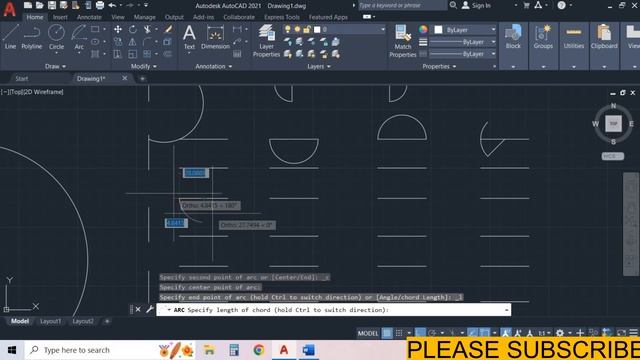Click the MODEL space button
The height and width of the screenshot is (360, 640).
(368, 333)
